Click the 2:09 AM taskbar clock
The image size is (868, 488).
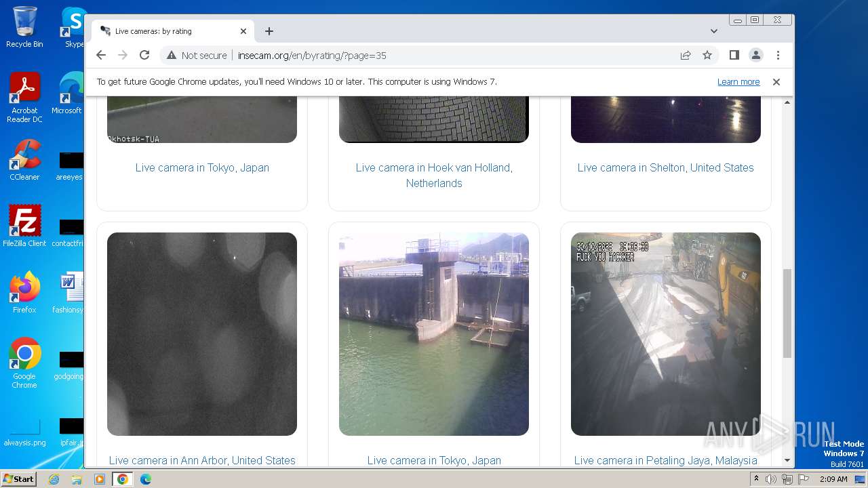(833, 479)
